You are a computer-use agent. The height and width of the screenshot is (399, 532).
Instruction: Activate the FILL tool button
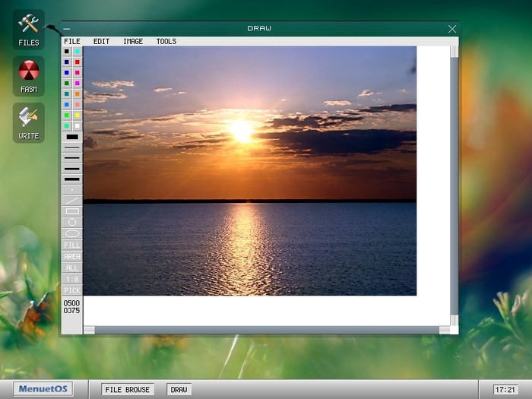(72, 245)
